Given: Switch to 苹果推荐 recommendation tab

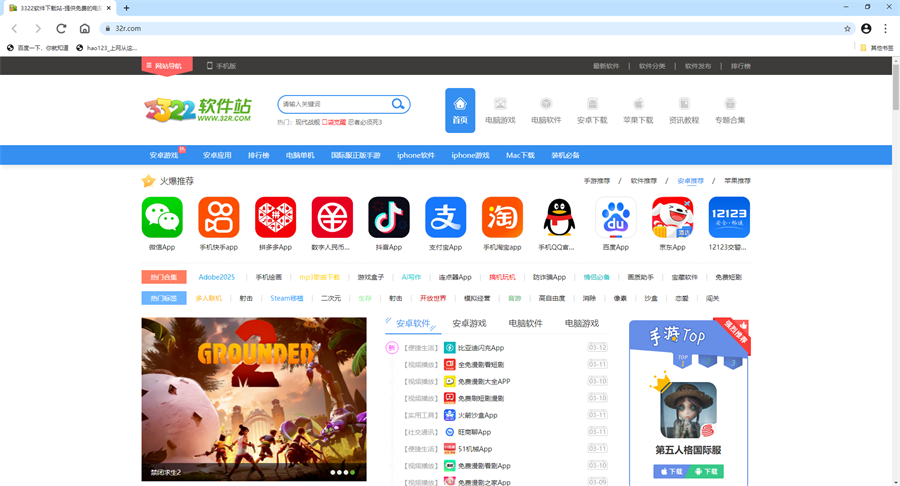Looking at the screenshot, I should click(737, 181).
